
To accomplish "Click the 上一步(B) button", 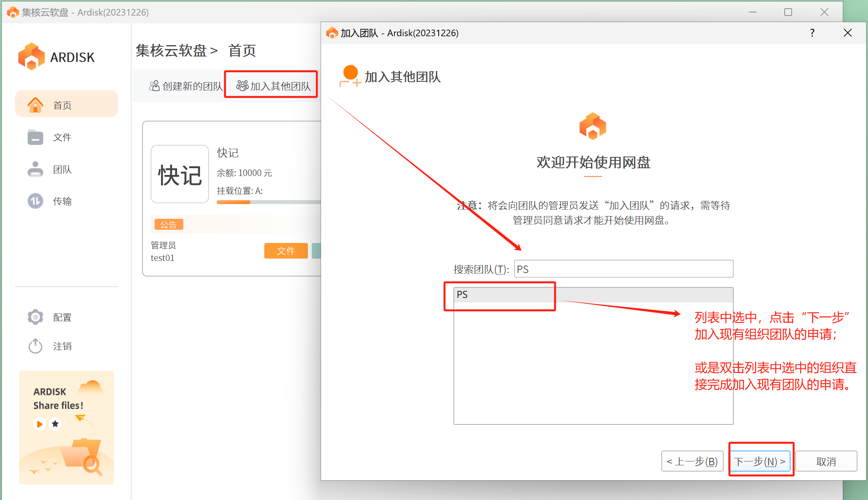I will pyautogui.click(x=692, y=461).
